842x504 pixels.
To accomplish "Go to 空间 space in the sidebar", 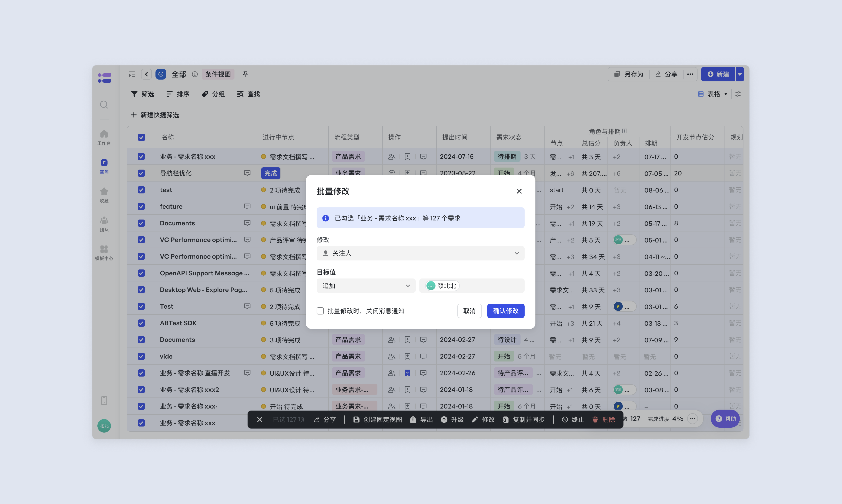I will pyautogui.click(x=104, y=166).
